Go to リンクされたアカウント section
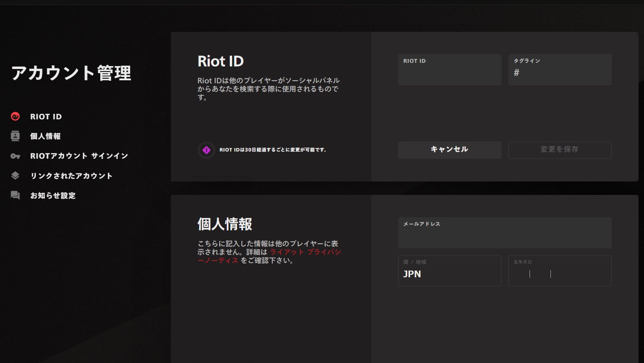Screen dimensions: 644x363 point(71,176)
